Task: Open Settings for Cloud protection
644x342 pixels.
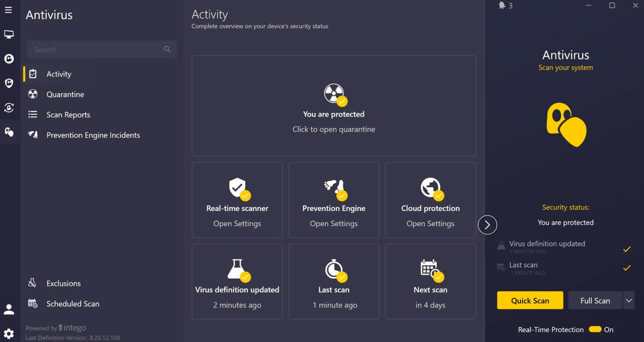Action: pos(430,224)
